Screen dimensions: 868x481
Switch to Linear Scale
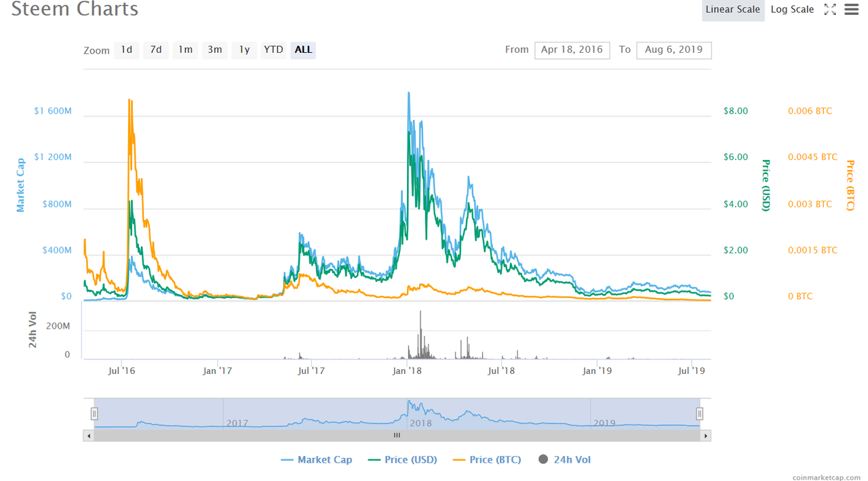733,9
